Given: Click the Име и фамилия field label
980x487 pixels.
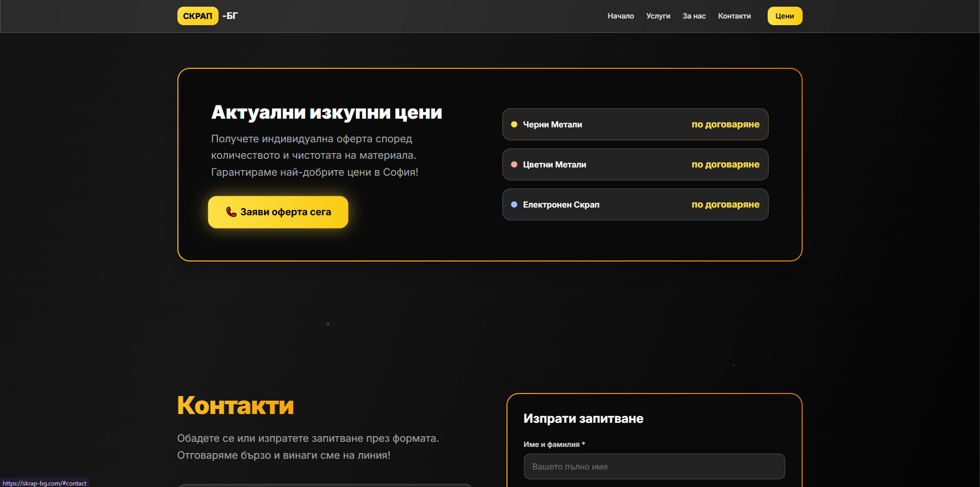Looking at the screenshot, I should click(x=554, y=444).
